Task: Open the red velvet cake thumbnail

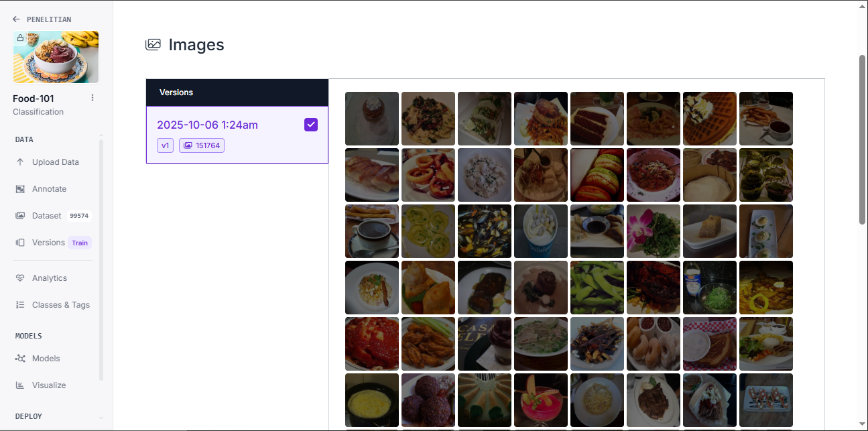Action: (597, 119)
